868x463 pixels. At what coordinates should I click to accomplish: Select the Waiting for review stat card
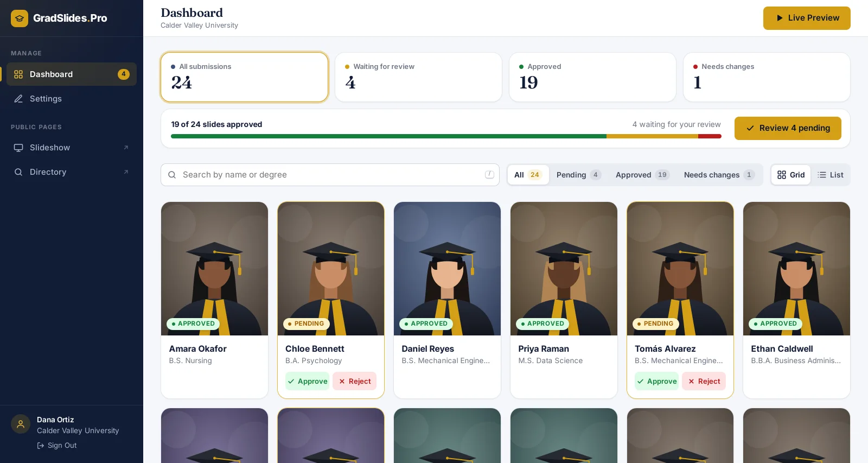coord(418,77)
